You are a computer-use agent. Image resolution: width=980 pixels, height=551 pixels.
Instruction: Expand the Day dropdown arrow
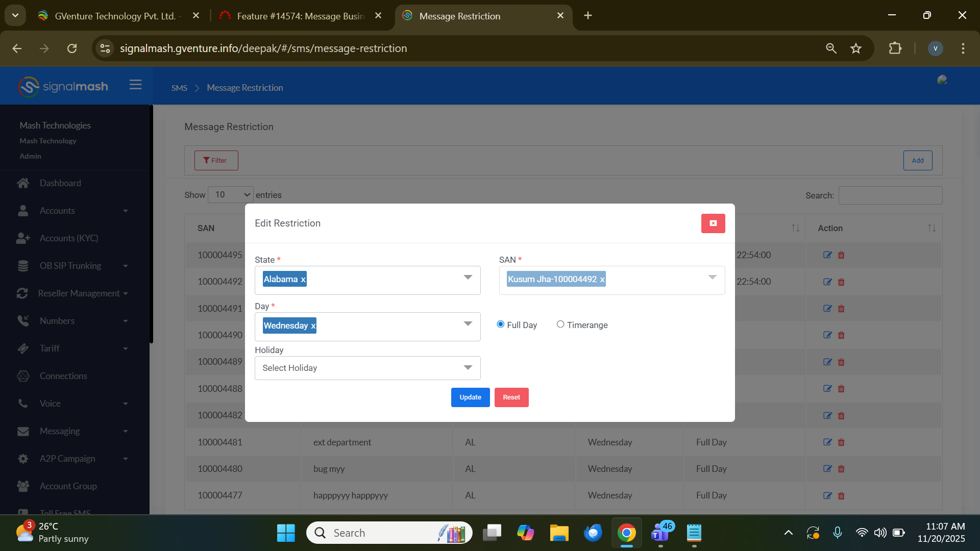click(468, 324)
